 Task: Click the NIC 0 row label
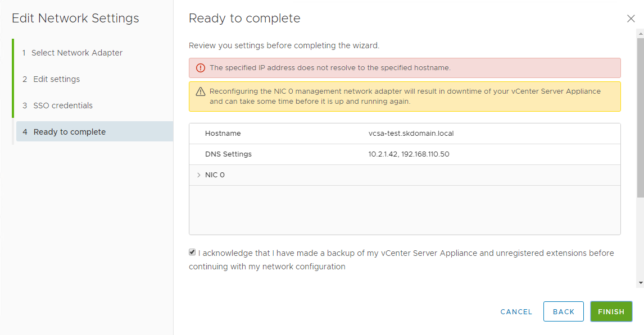click(215, 175)
